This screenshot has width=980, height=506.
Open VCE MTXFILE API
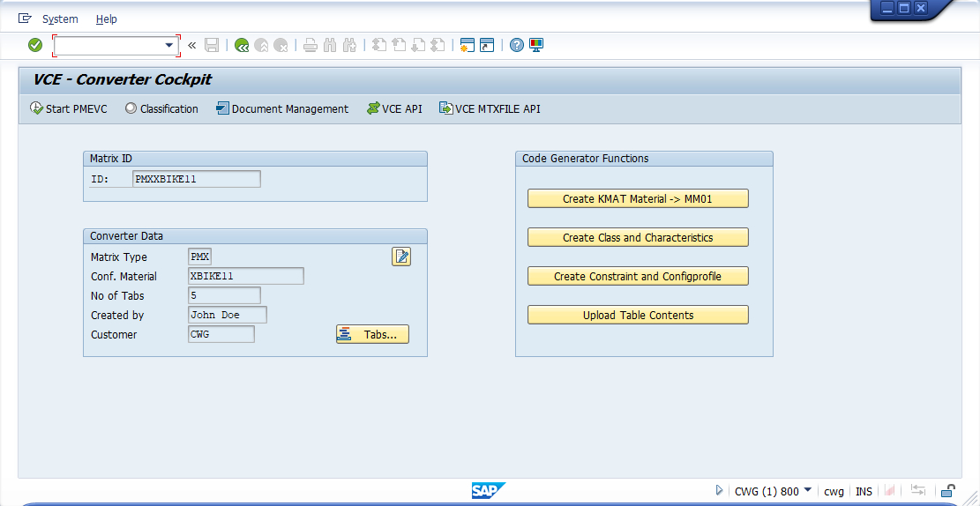tap(490, 109)
